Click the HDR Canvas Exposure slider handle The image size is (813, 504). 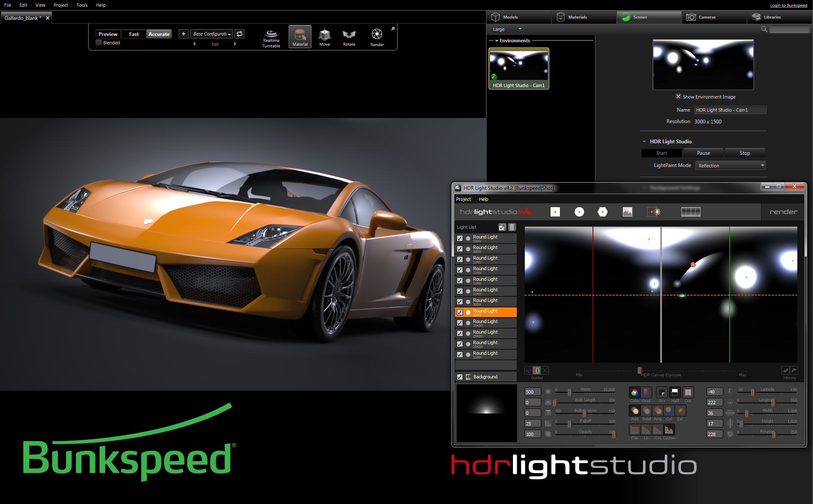tap(639, 370)
